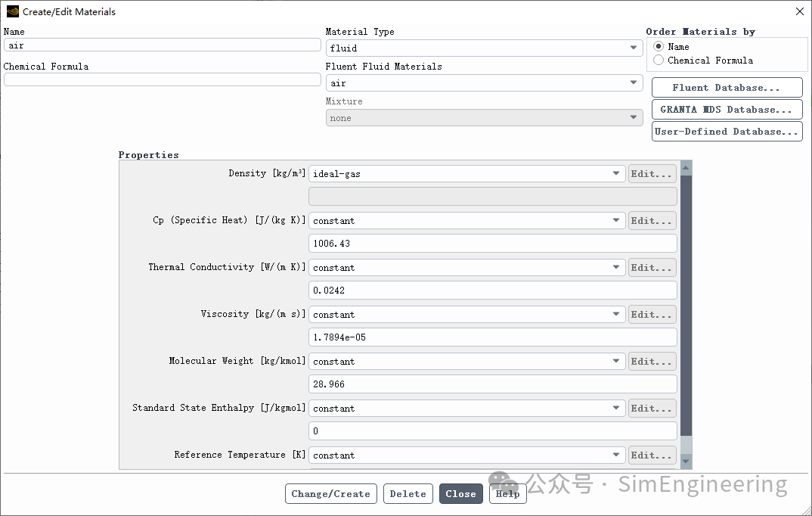Click Edit button for Thermal Conductivity

click(x=652, y=267)
